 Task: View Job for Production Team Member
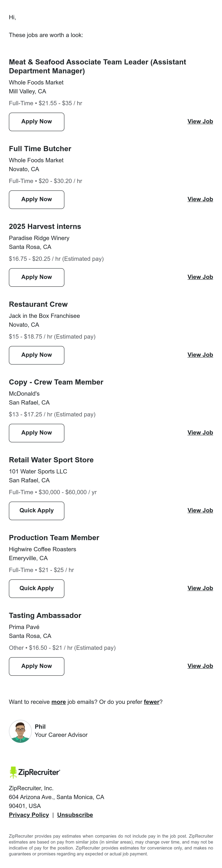coord(200,588)
